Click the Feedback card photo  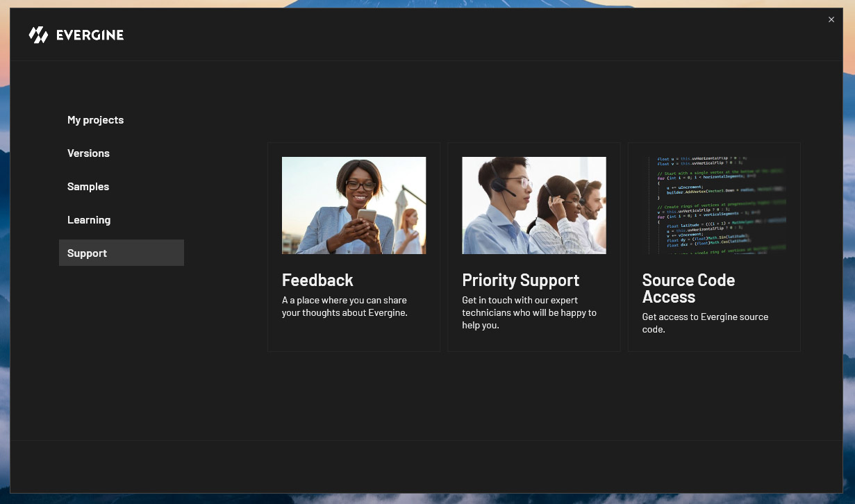click(x=354, y=205)
